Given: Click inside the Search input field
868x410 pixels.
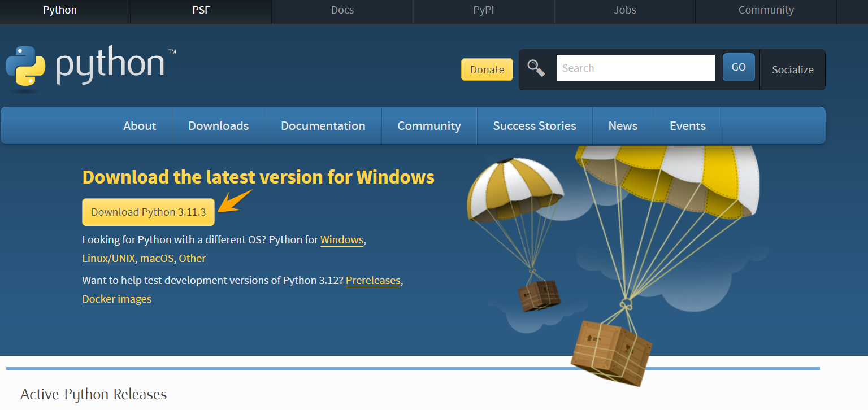Looking at the screenshot, I should click(635, 68).
